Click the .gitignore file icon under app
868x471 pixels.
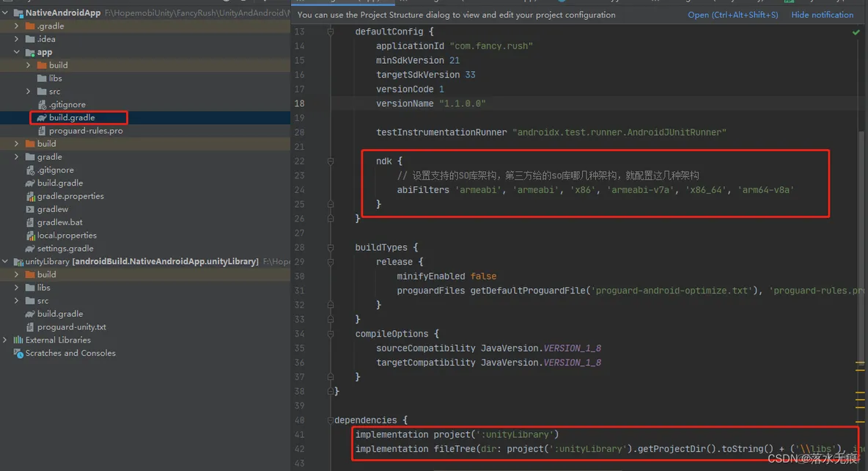[x=42, y=104]
